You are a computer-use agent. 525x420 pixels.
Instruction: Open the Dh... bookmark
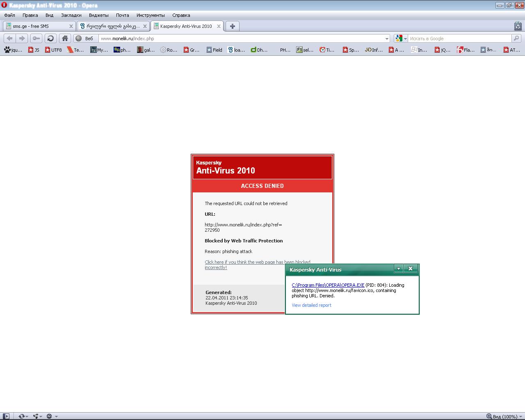[259, 50]
